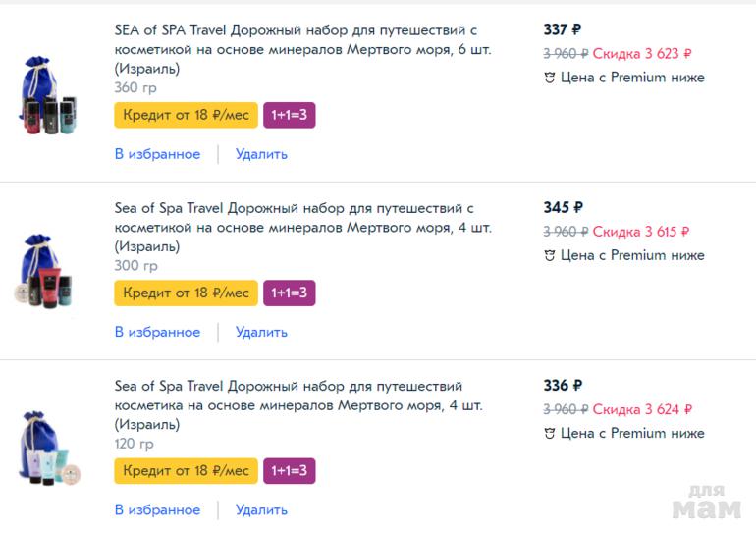756x533 pixels.
Task: Add the 300 гр set to favorites
Action: point(157,332)
